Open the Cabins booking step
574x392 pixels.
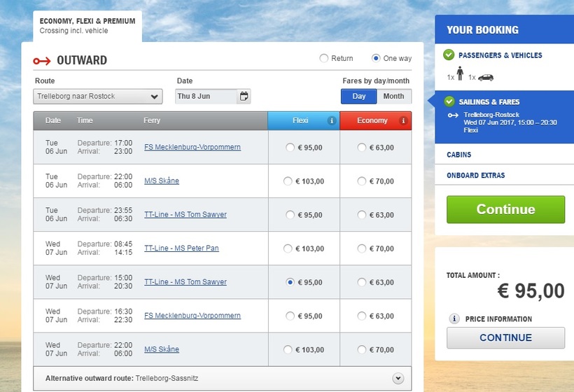coord(458,155)
